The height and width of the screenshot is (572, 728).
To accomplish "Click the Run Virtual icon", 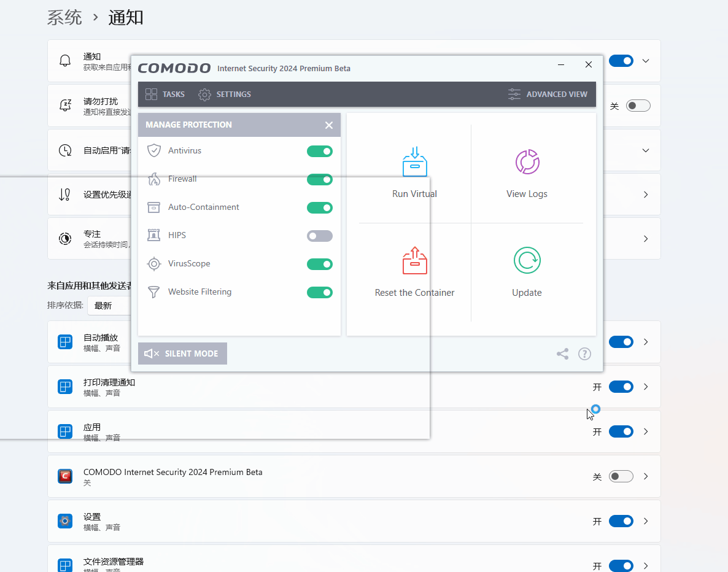I will [x=414, y=162].
